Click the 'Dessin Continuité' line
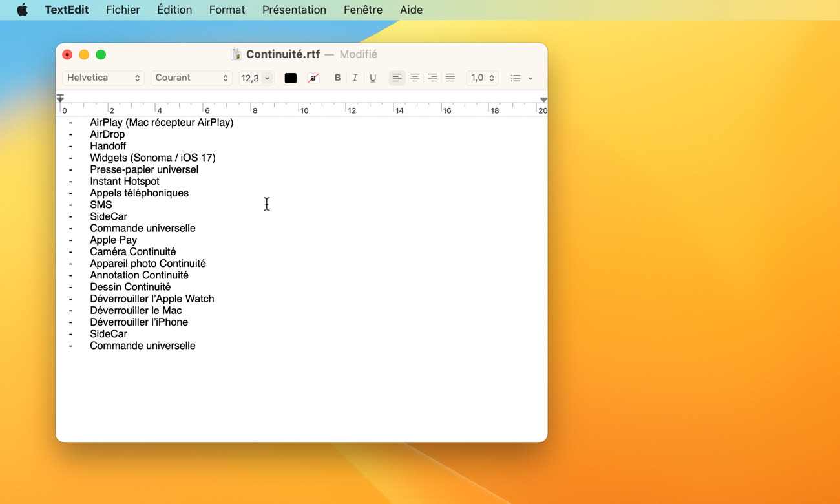This screenshot has height=504, width=840. (x=131, y=287)
